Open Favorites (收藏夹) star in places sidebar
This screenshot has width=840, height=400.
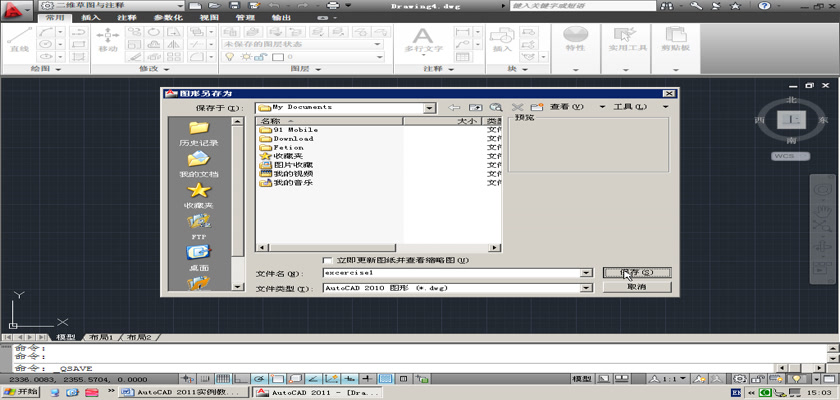[x=199, y=195]
